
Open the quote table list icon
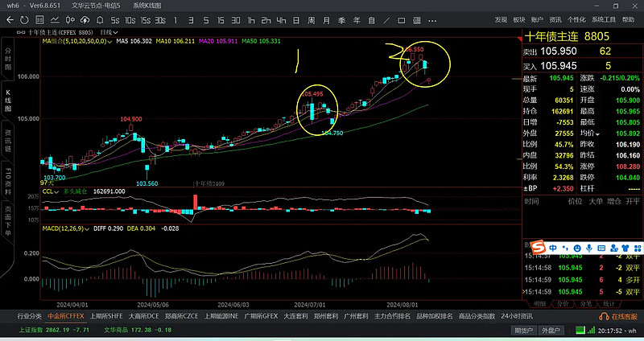39,19
